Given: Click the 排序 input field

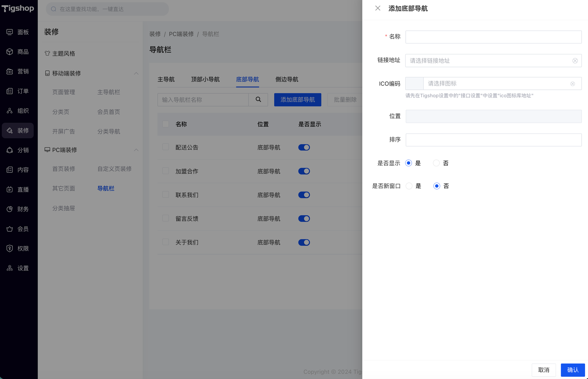Looking at the screenshot, I should 494,140.
